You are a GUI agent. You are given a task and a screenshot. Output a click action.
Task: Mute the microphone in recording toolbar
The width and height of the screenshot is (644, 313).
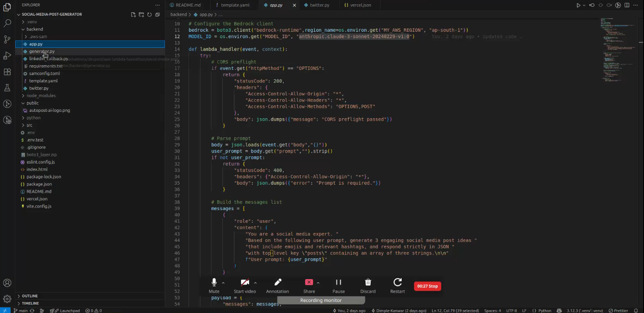click(214, 285)
